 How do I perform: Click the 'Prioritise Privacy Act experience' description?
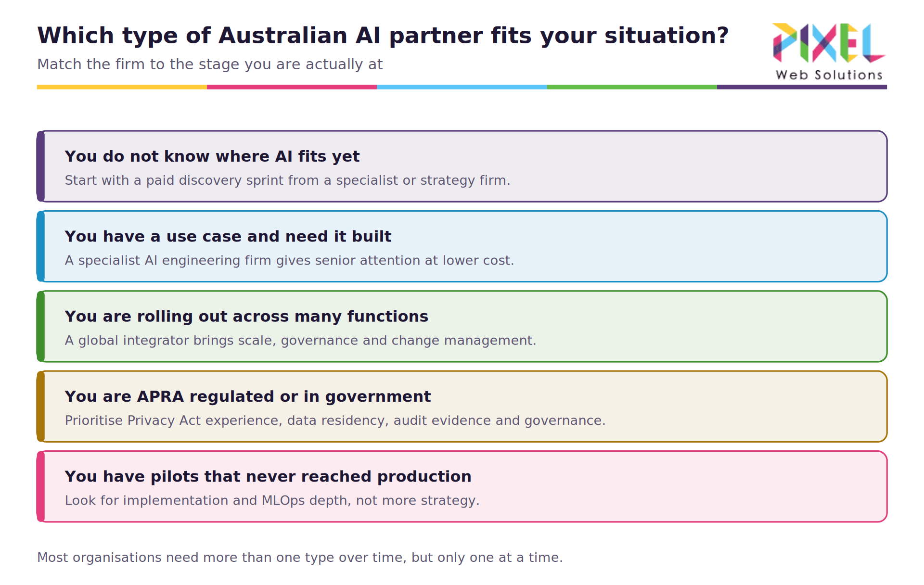335,420
